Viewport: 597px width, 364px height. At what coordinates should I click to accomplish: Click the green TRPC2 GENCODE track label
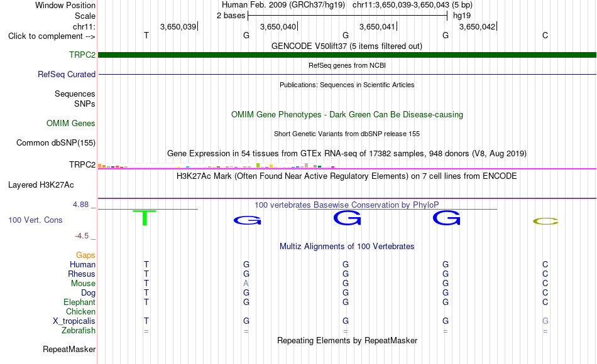coord(82,55)
